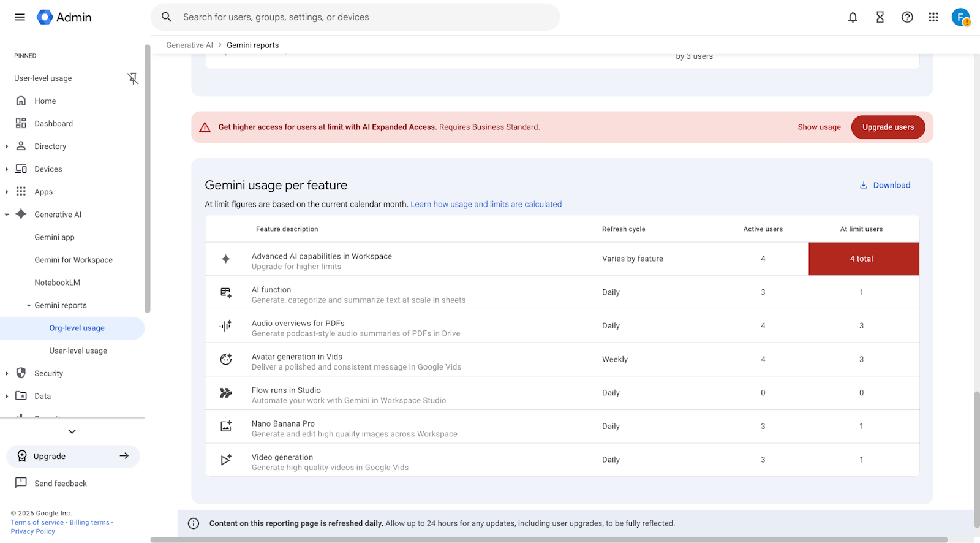Image resolution: width=980 pixels, height=543 pixels.
Task: Click the Download icon link
Action: pyautogui.click(x=864, y=185)
